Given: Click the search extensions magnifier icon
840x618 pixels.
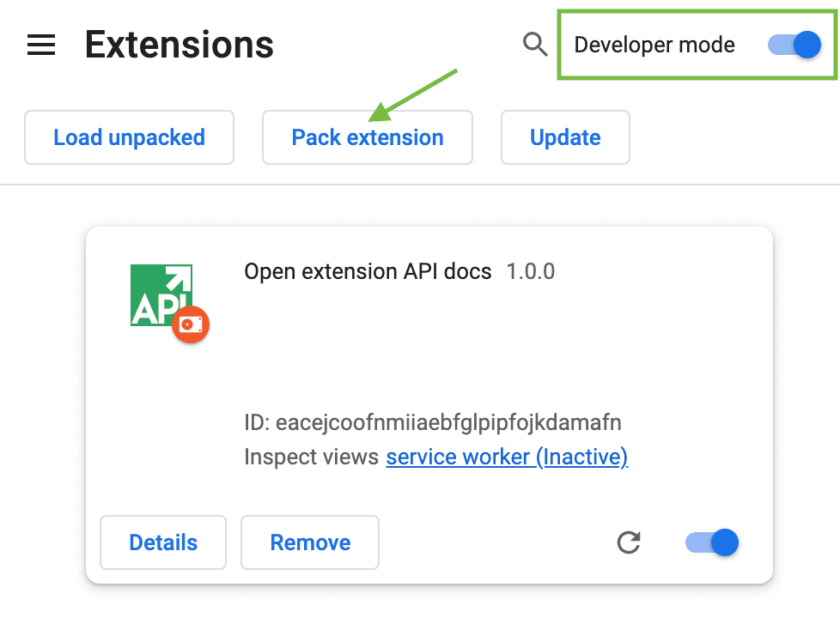Looking at the screenshot, I should pyautogui.click(x=535, y=45).
